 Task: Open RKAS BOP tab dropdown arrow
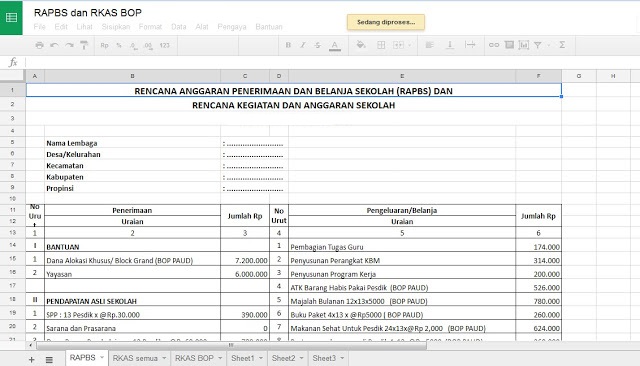(x=220, y=358)
